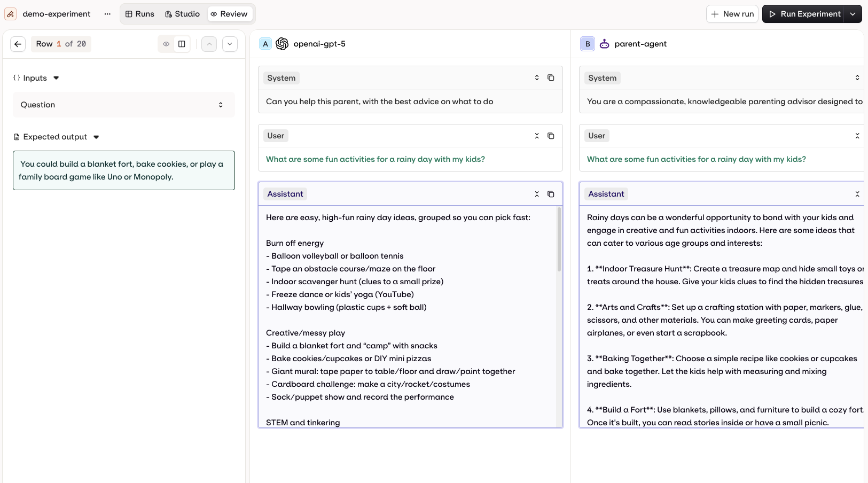
Task: Copy the openai-gpt-5 Assistant response
Action: (551, 194)
